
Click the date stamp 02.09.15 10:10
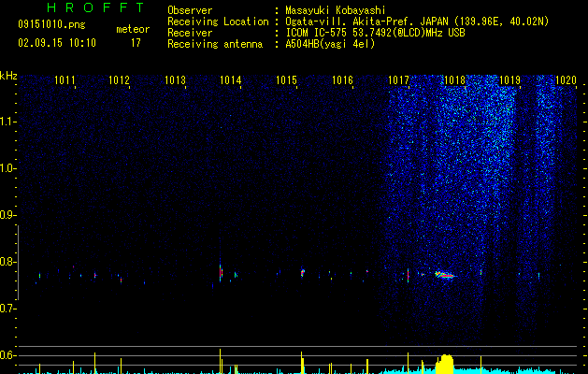click(x=57, y=43)
